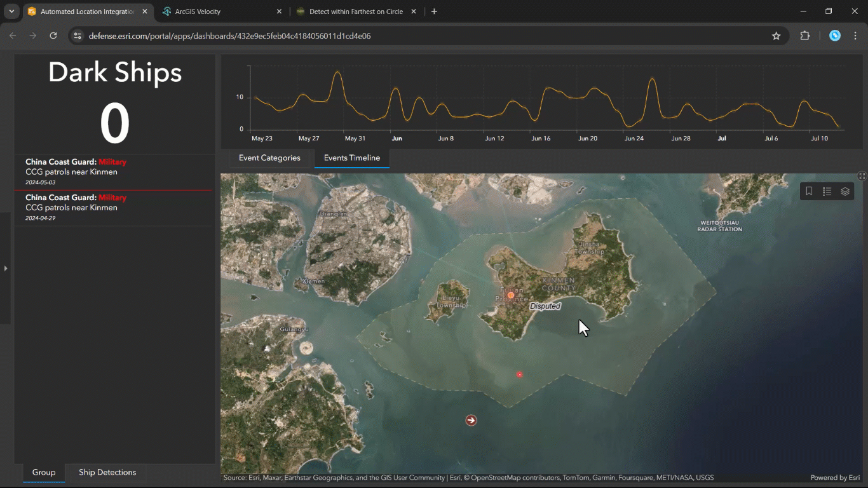868x488 pixels.
Task: Click the red dot marker on map
Action: 520,375
